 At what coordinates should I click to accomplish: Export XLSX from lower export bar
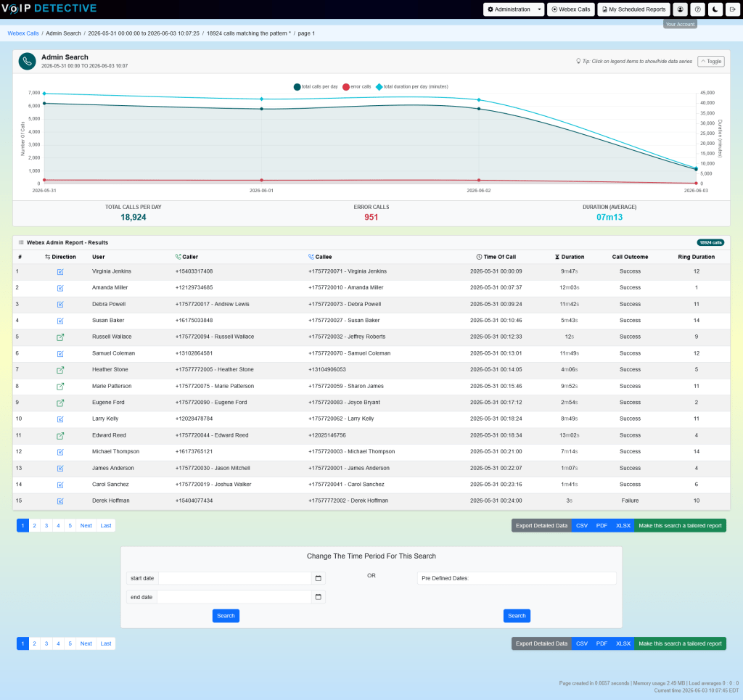point(623,643)
